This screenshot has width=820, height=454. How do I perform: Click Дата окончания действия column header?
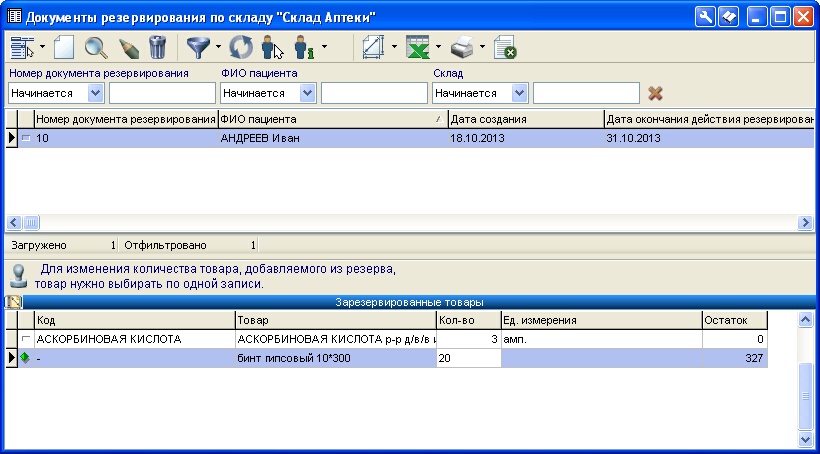[709, 119]
